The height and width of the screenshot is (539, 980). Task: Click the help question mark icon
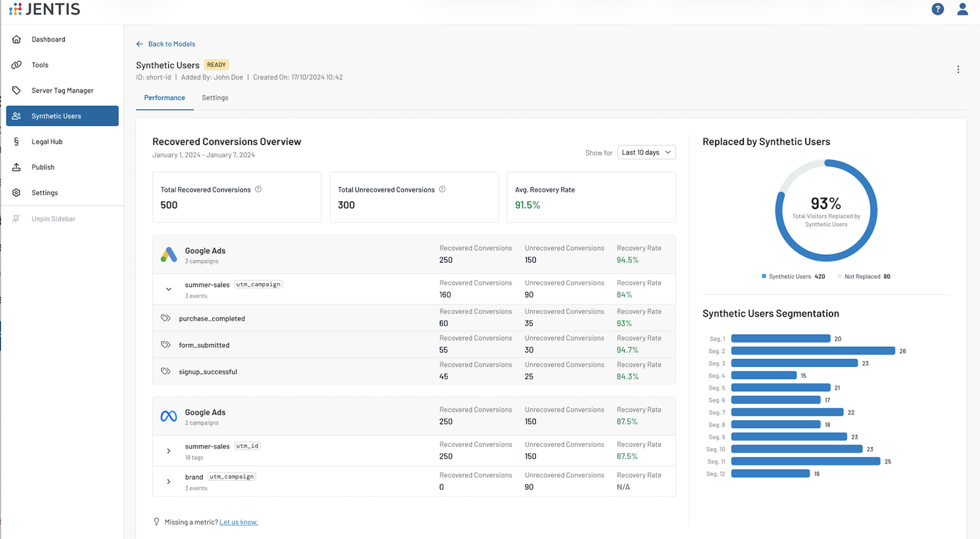937,9
